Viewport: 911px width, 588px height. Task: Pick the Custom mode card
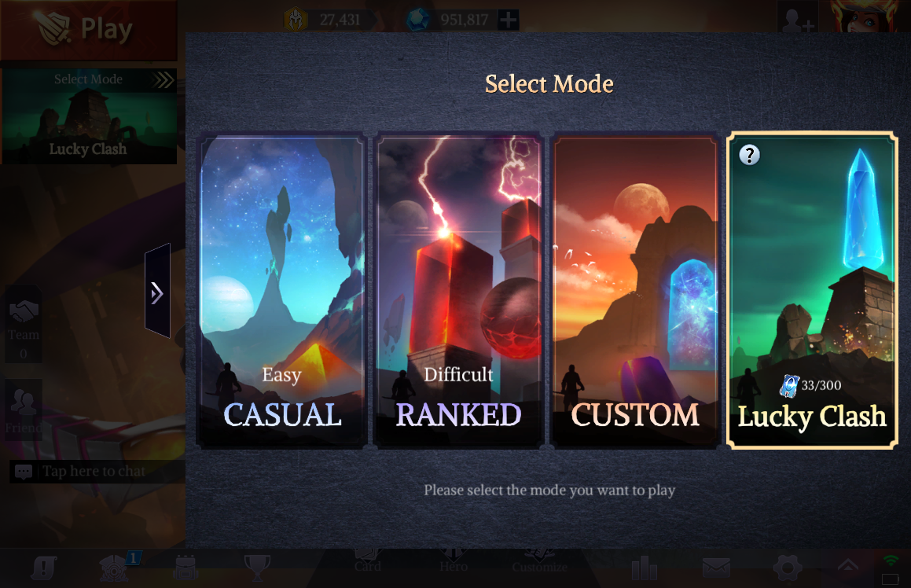click(x=636, y=292)
